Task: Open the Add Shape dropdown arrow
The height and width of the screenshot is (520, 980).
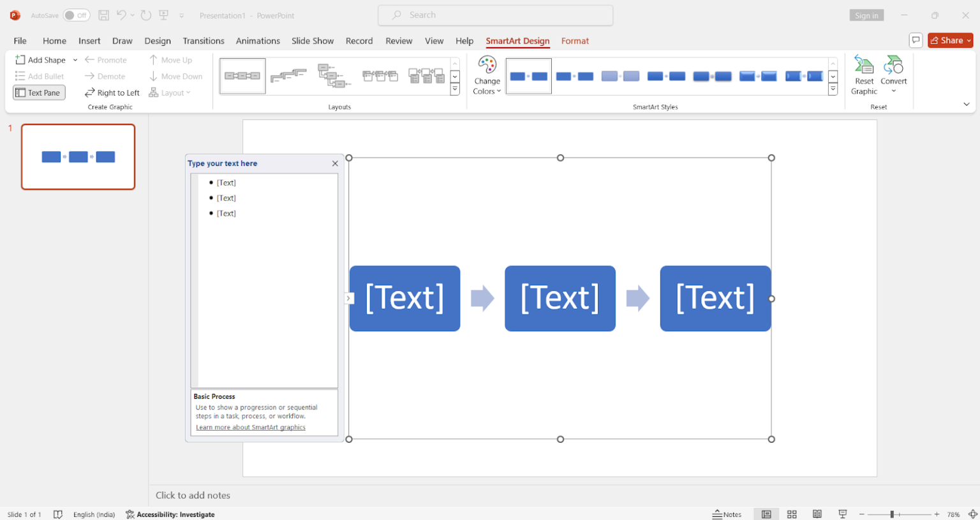Action: click(74, 59)
